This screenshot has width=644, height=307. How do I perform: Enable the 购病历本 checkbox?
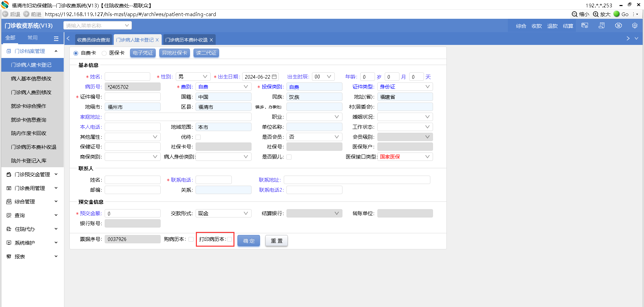pyautogui.click(x=191, y=239)
